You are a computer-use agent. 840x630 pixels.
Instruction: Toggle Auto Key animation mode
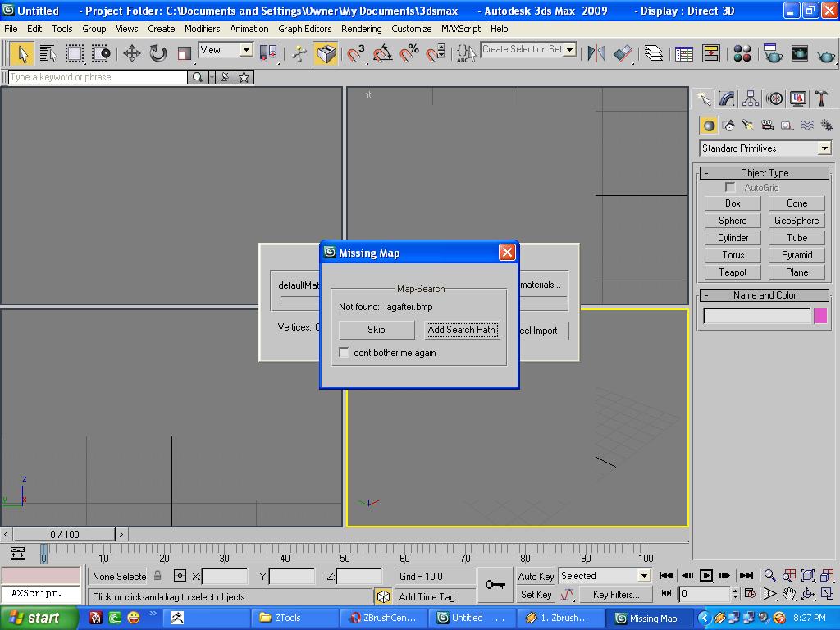(x=536, y=576)
